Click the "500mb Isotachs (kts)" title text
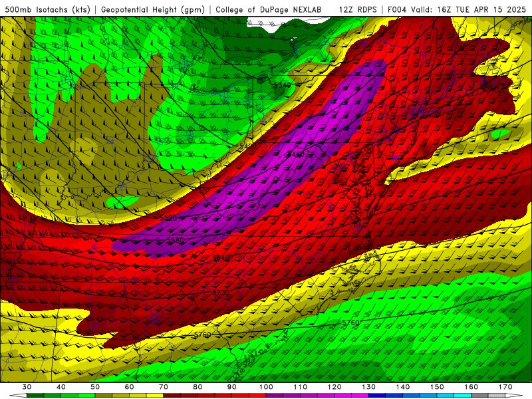532x399 pixels. click(x=48, y=9)
